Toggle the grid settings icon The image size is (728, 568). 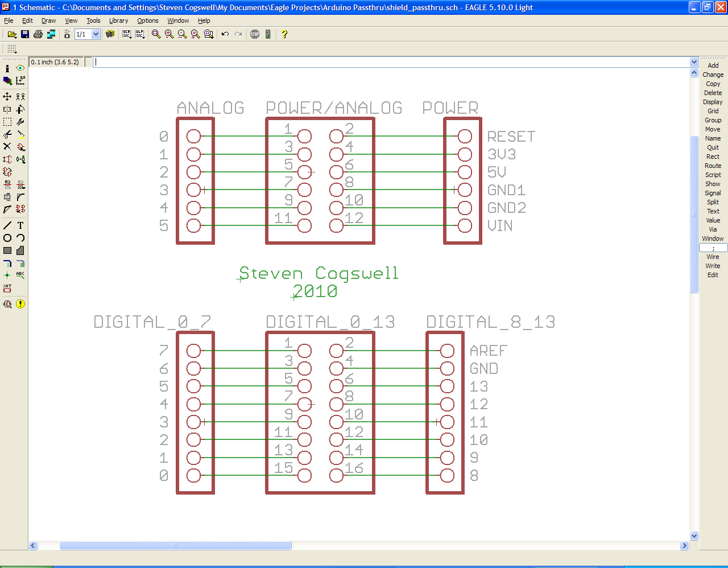(12, 49)
